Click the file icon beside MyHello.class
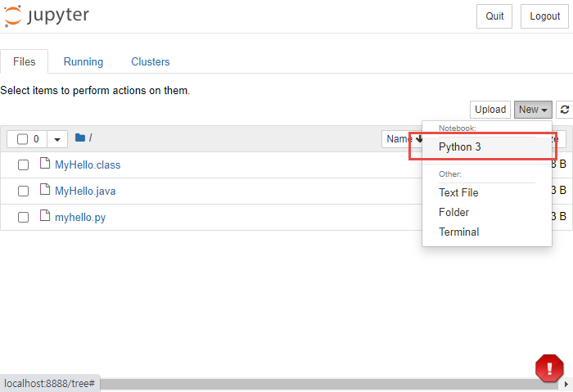This screenshot has height=392, width=573. click(45, 164)
